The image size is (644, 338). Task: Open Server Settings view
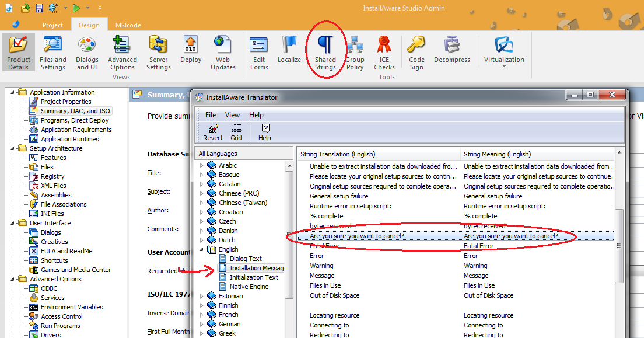point(159,54)
